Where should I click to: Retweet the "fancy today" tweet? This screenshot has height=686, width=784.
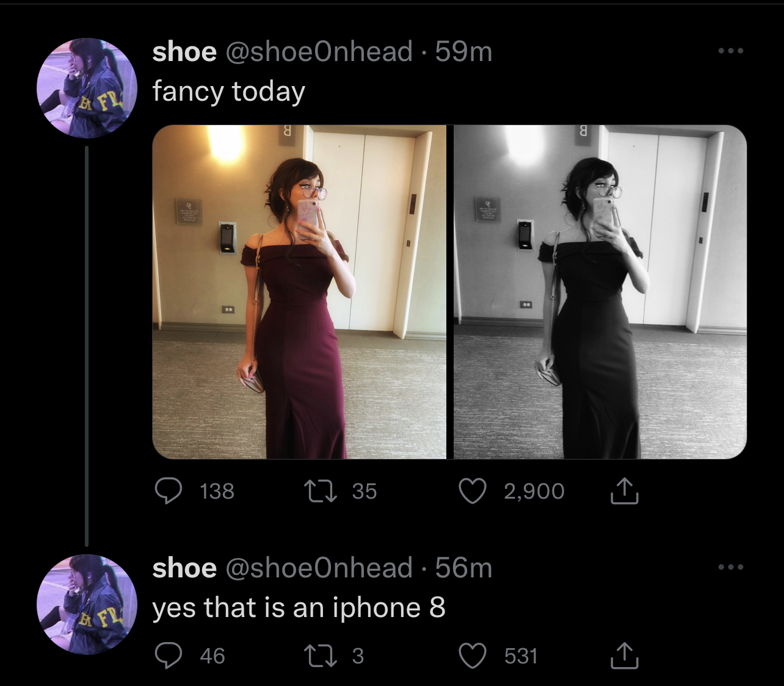(x=321, y=491)
